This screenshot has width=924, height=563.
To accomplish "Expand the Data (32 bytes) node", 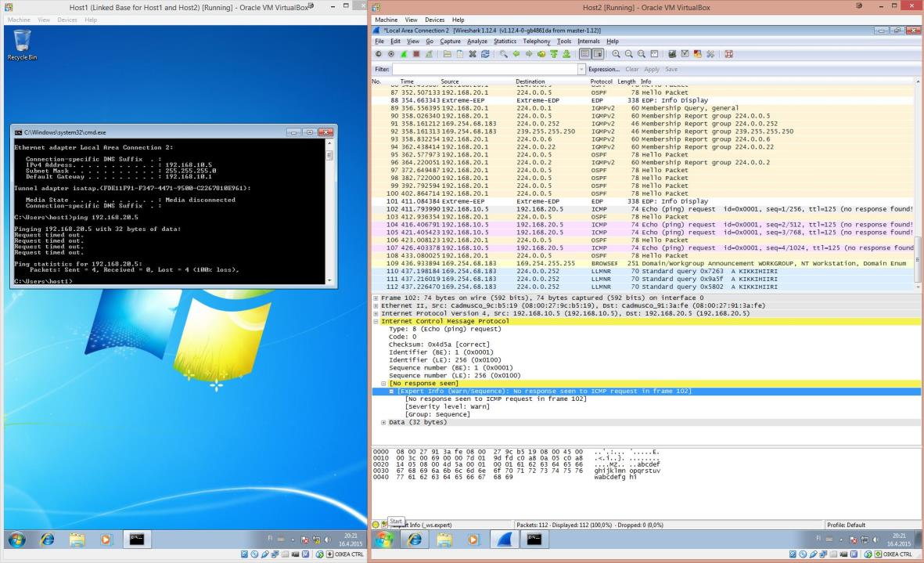I will pyautogui.click(x=383, y=422).
